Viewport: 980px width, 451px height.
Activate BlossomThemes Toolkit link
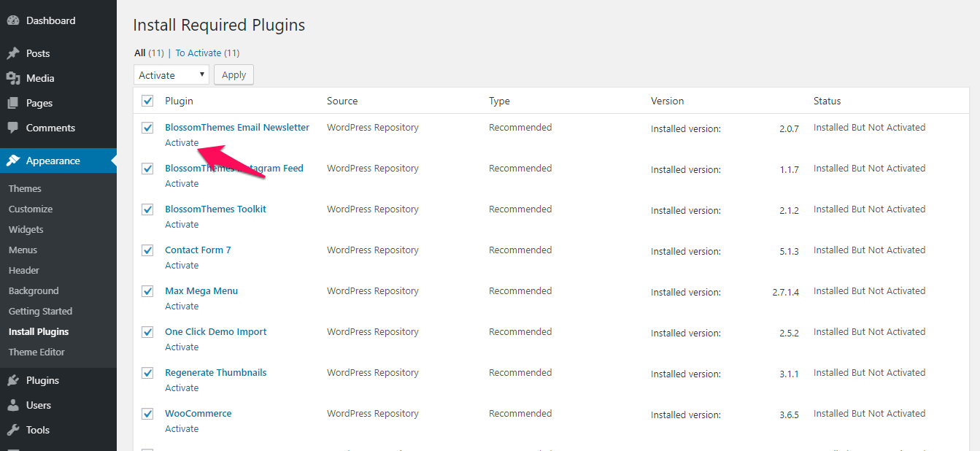click(x=182, y=224)
